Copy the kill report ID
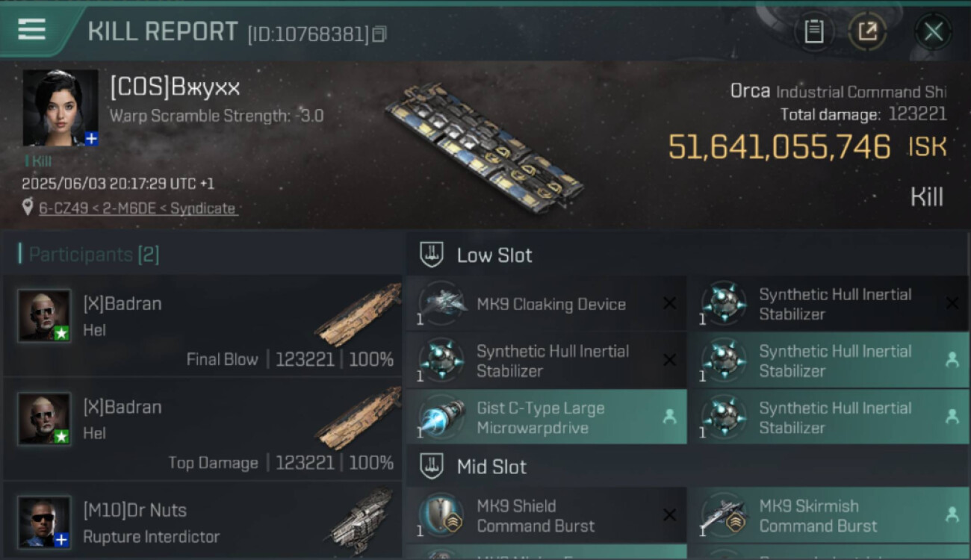Image resolution: width=971 pixels, height=560 pixels. 379,34
